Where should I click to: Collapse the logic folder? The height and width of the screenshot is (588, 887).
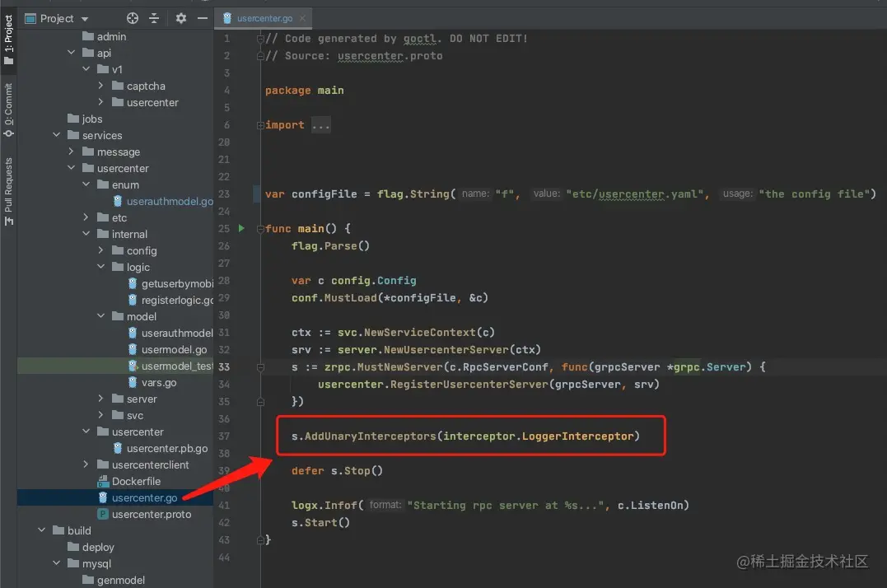(100, 266)
